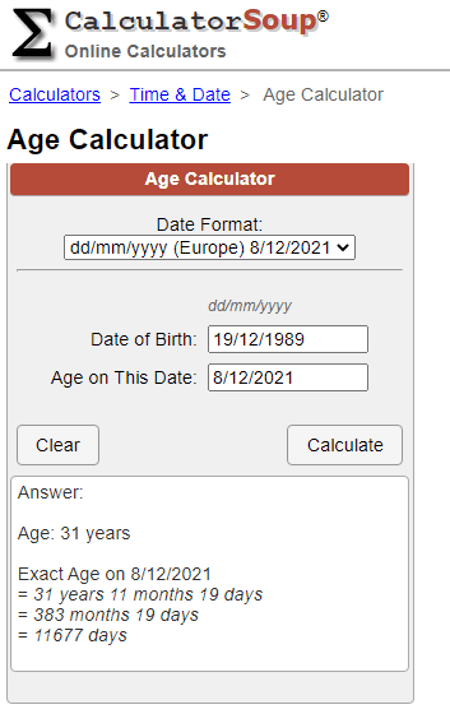The height and width of the screenshot is (714, 450).
Task: Focus the Date of Birth field
Action: [x=288, y=339]
